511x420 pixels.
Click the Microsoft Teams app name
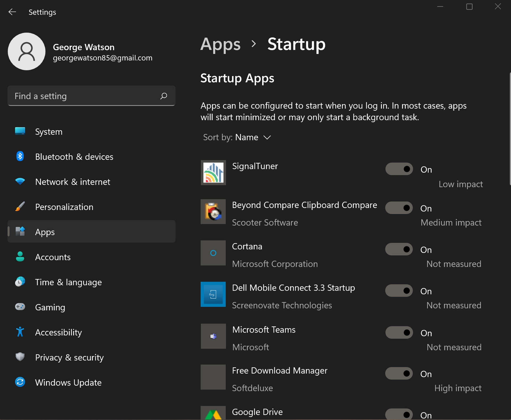point(264,330)
